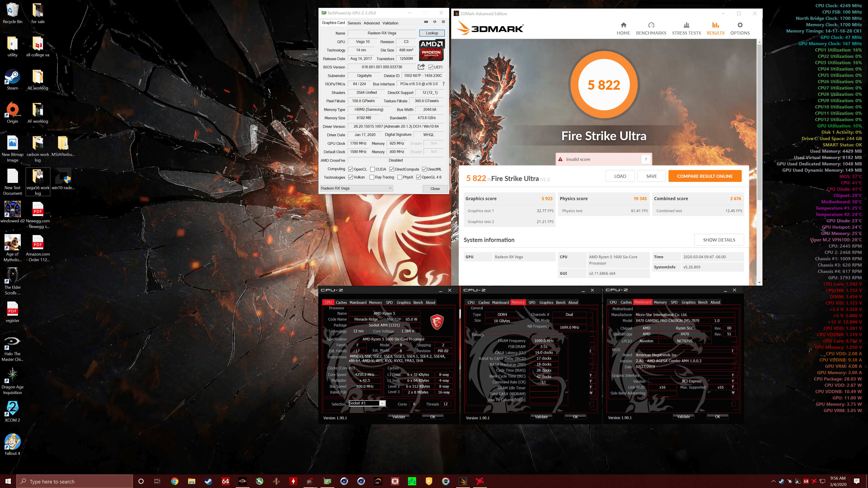Open Stress Tests in 3DMark
The height and width of the screenshot is (488, 868).
[x=686, y=28]
